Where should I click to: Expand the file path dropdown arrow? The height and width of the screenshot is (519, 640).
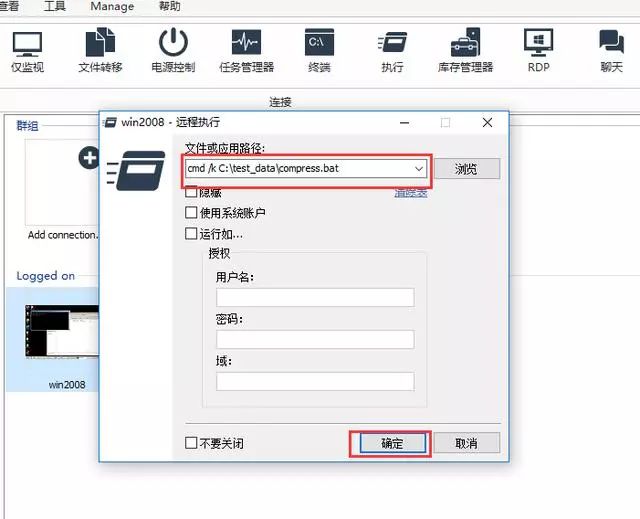coord(419,169)
